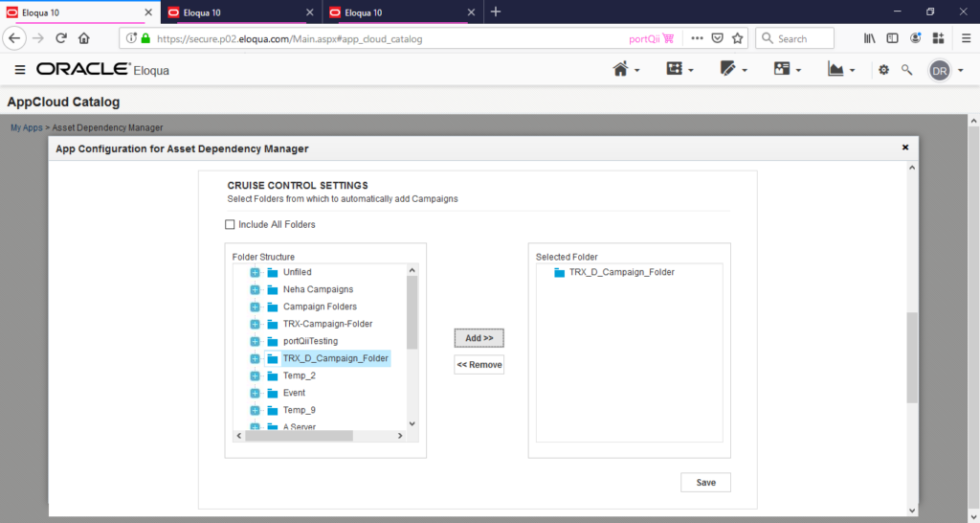The height and width of the screenshot is (523, 980).
Task: Click the hamburger menu beside Oracle logo
Action: 20,70
